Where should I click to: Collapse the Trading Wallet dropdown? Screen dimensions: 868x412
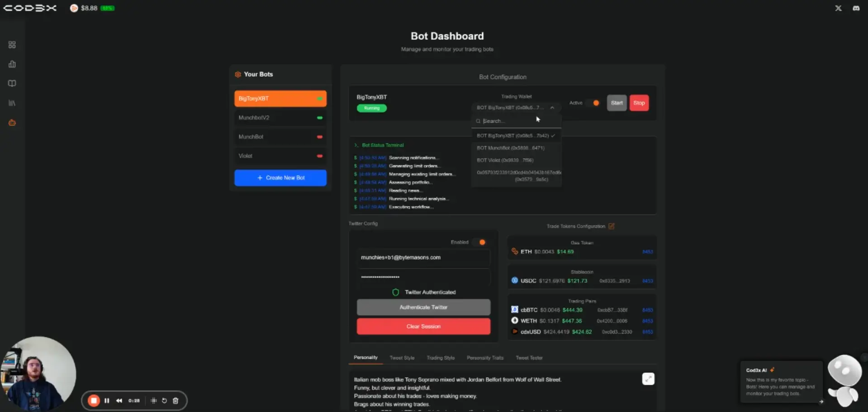tap(552, 108)
